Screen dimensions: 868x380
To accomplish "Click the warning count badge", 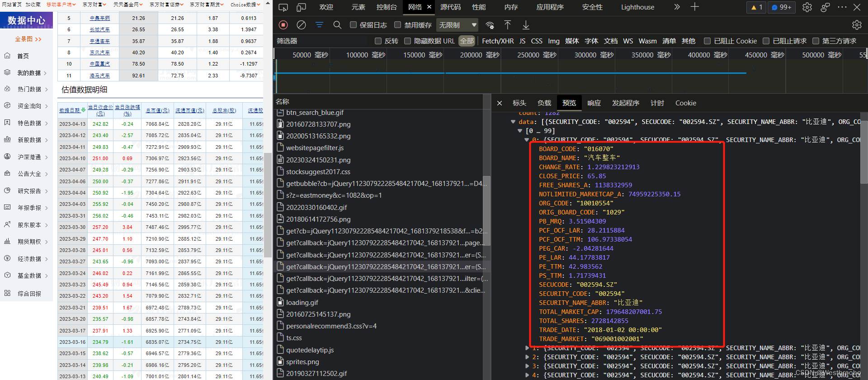I will coord(756,7).
